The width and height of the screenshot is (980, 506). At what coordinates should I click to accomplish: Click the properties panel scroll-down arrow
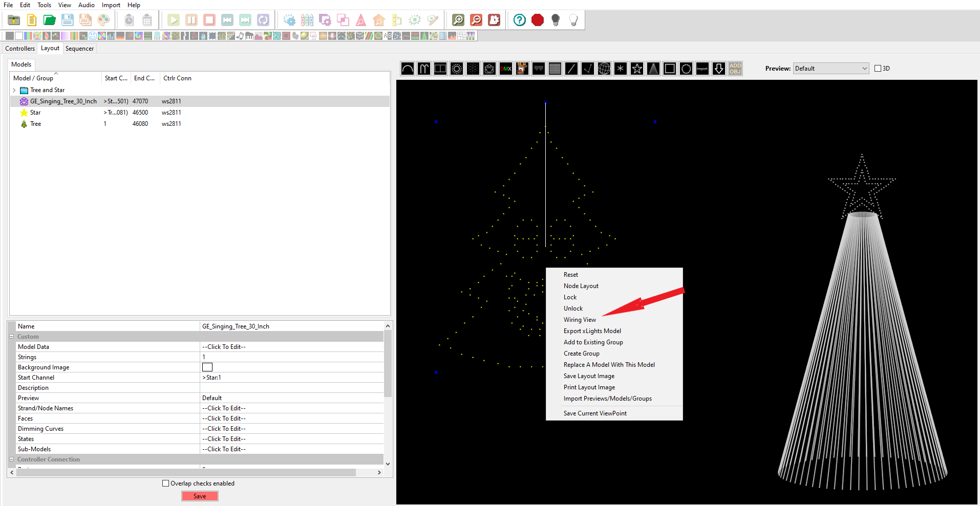click(x=388, y=464)
